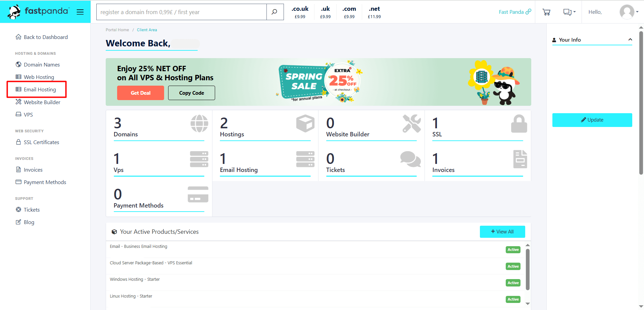Screen dimensions: 644x310
Task: Click the Invoices document icon
Action: pyautogui.click(x=520, y=159)
